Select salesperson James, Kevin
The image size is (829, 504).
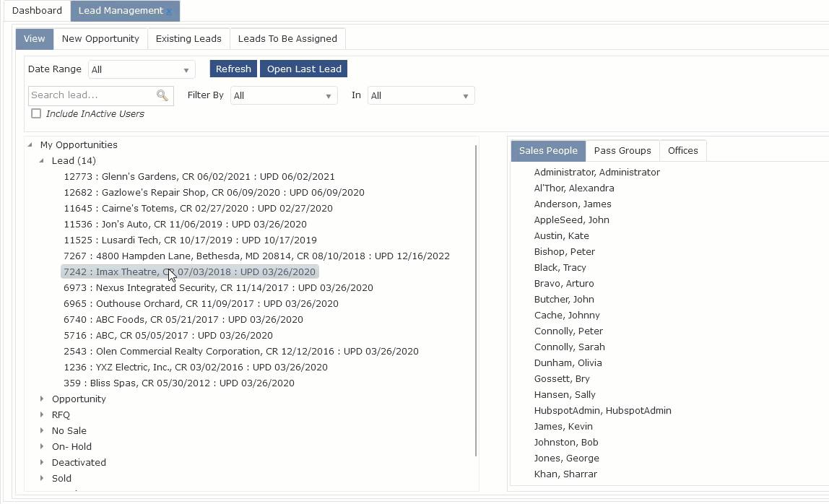pos(563,426)
